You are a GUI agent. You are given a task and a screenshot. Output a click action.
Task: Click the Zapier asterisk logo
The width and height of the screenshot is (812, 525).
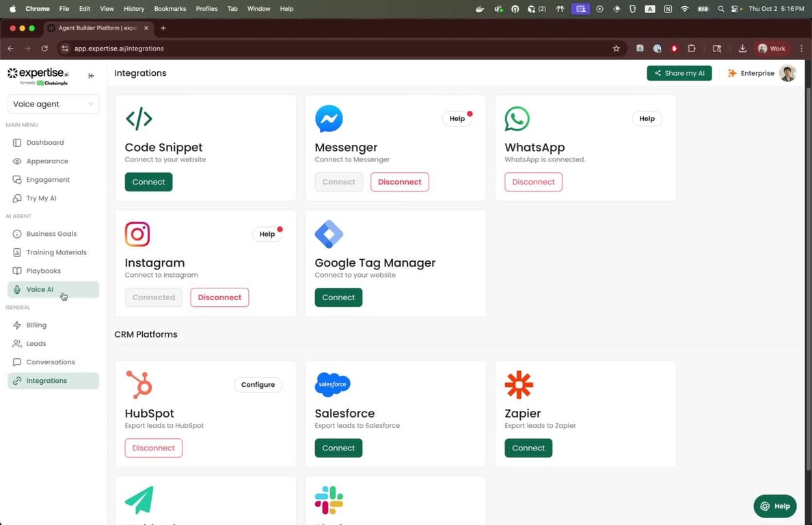519,385
